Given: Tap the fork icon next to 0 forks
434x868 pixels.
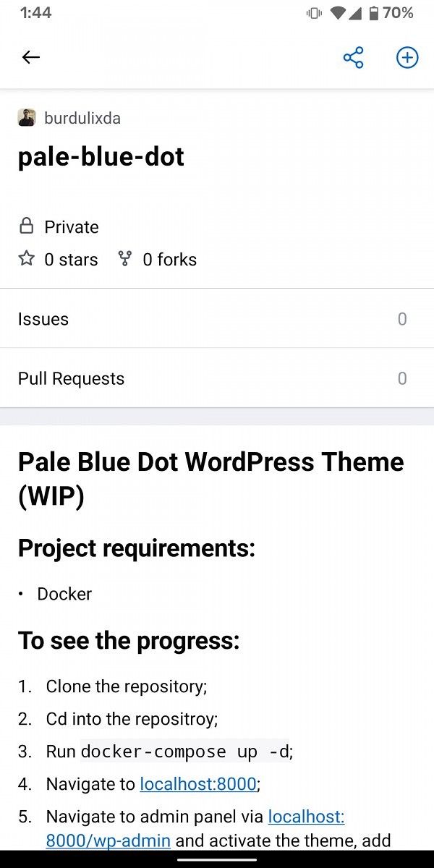Looking at the screenshot, I should 124,259.
